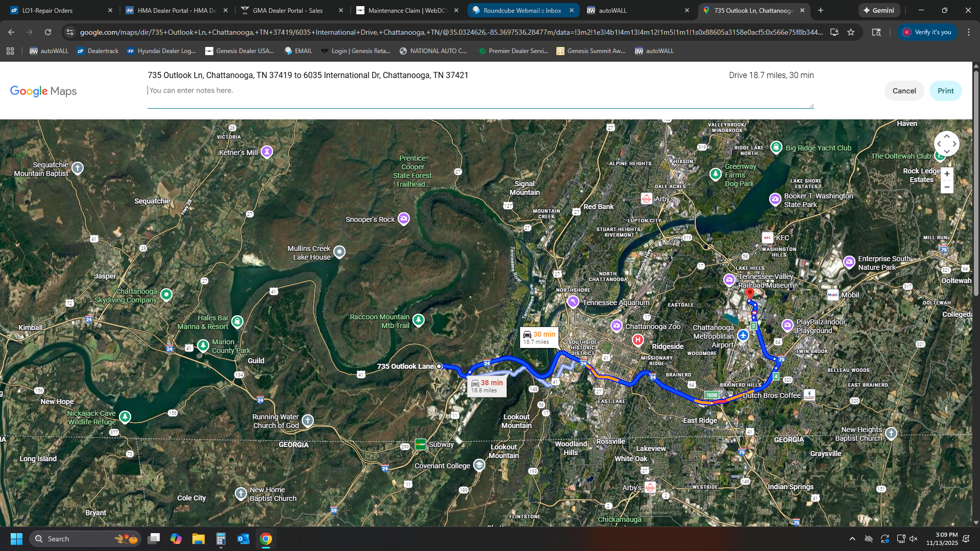Click the map zoom in plus button

(947, 174)
